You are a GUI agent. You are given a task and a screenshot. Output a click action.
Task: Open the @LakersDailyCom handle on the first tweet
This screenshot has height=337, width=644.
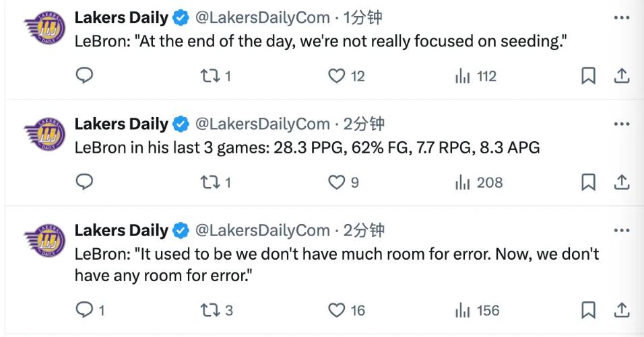click(x=263, y=17)
